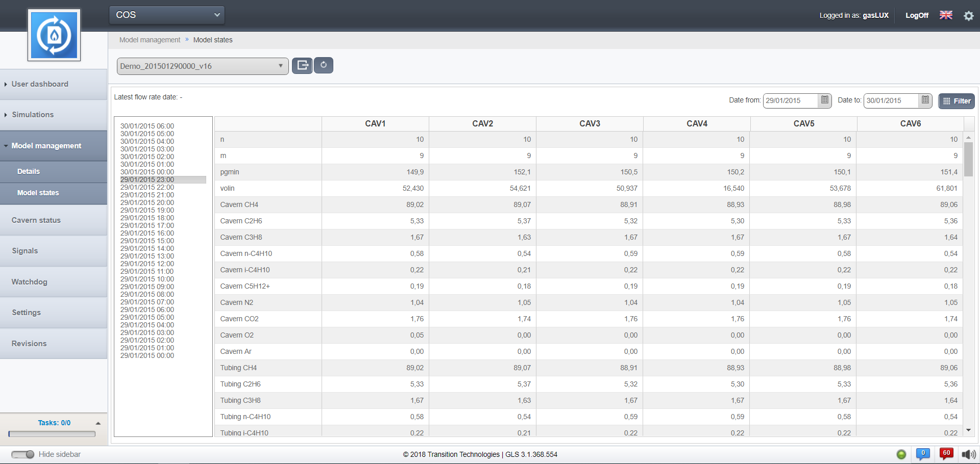Click the speaker sound icon
This screenshot has height=464, width=980.
(x=968, y=454)
